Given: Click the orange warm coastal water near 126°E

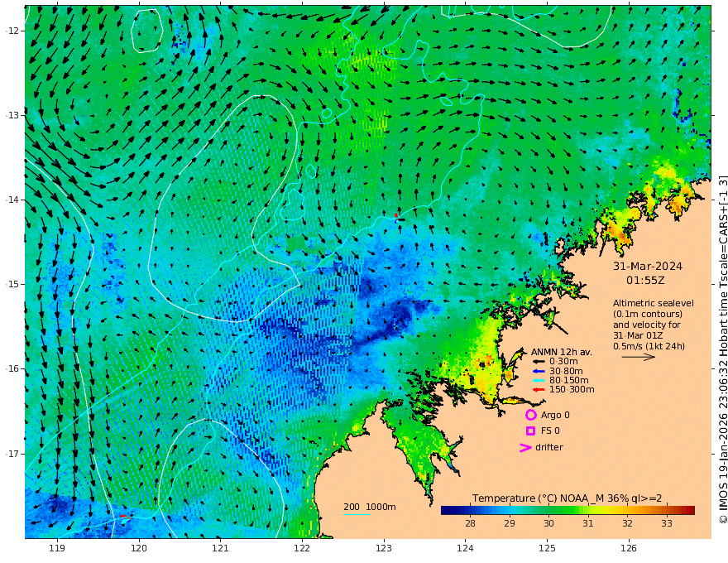Looking at the screenshot, I should pos(620,230).
